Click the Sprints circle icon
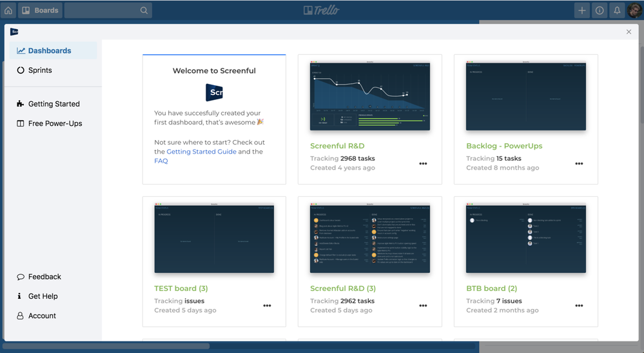The image size is (644, 353). 21,70
